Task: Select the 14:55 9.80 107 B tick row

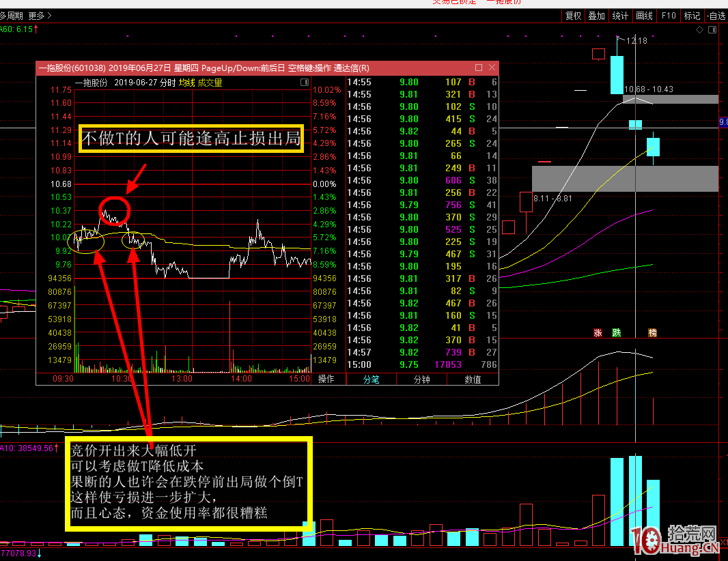Action: pos(422,82)
